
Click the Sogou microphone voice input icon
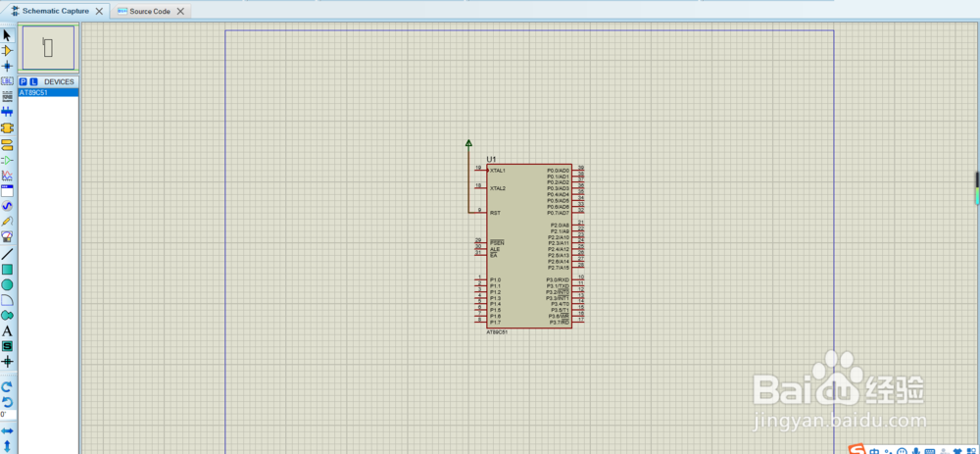[x=915, y=450]
